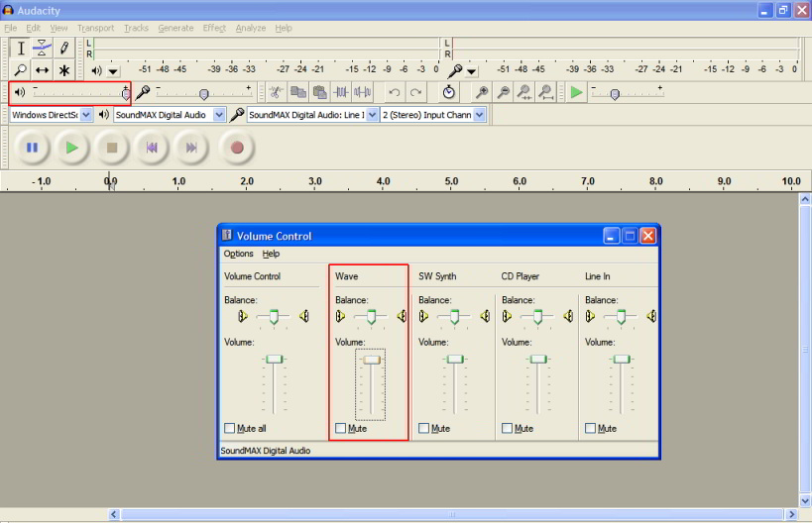Image resolution: width=812 pixels, height=523 pixels.
Task: Select the Time Shift tool
Action: tap(42, 70)
